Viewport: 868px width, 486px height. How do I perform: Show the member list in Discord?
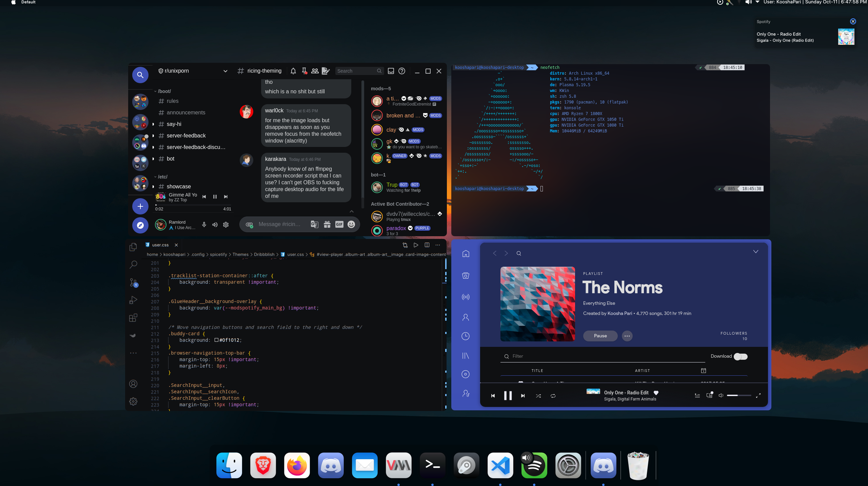(314, 71)
